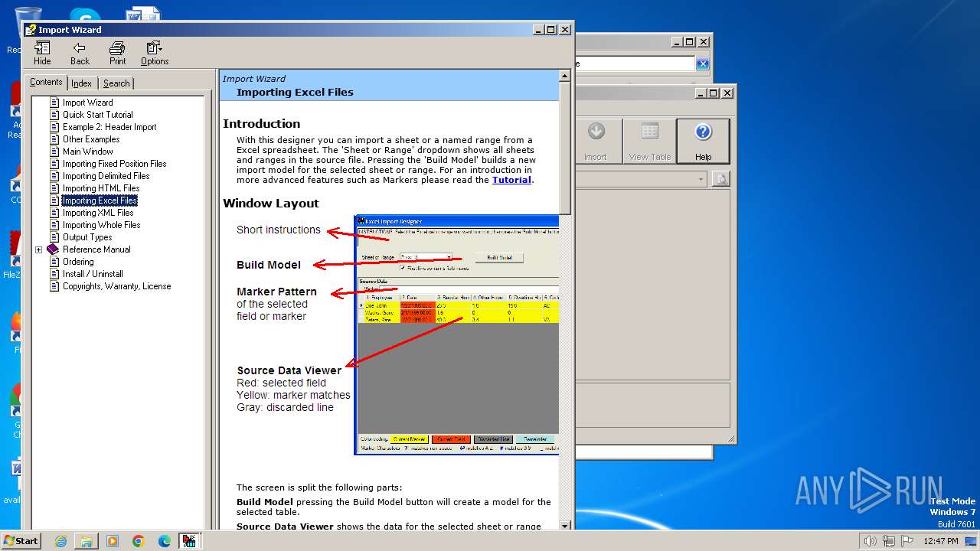Maximize the Import Wizard help window

click(552, 29)
